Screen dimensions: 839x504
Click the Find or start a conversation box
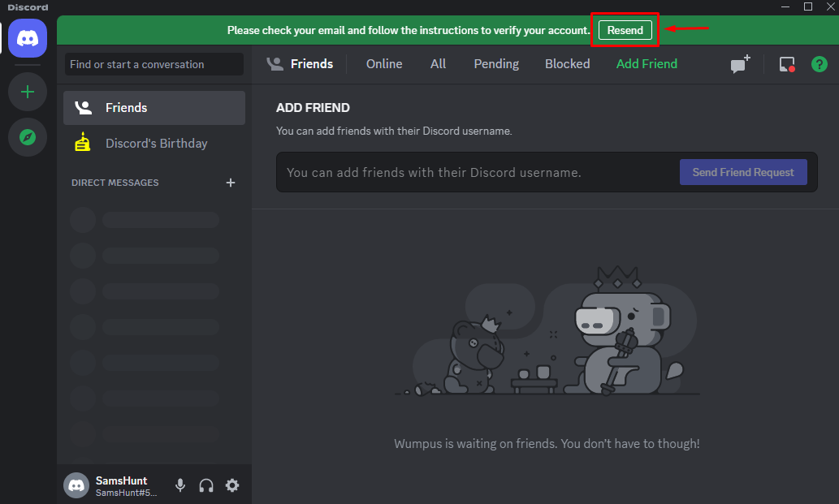[154, 65]
